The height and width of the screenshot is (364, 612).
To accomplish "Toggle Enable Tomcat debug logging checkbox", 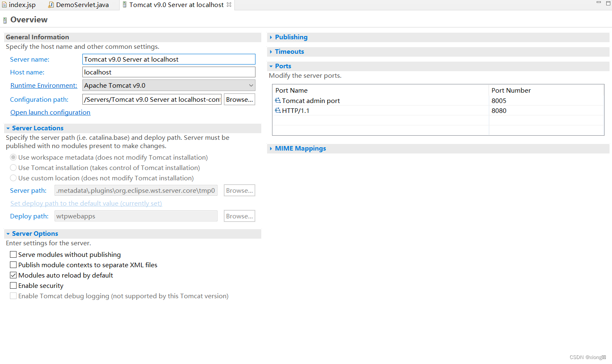I will click(x=13, y=296).
